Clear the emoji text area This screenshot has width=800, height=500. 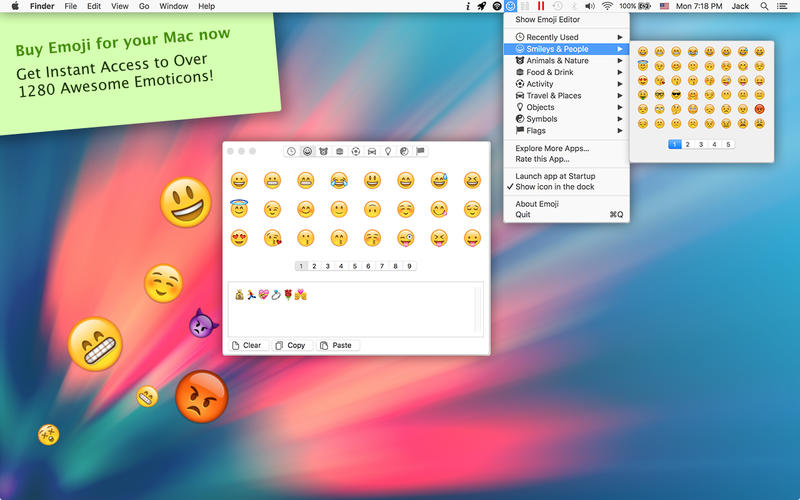pos(246,345)
